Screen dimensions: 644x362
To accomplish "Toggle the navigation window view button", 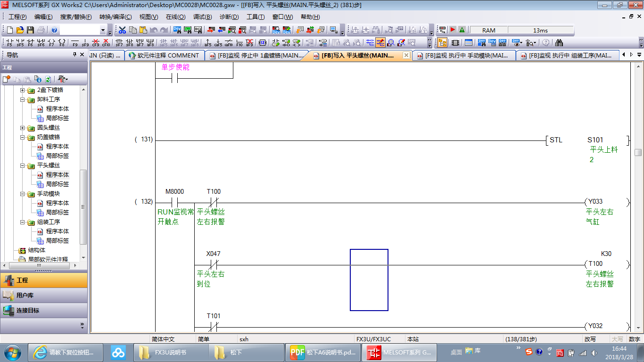I will (442, 43).
